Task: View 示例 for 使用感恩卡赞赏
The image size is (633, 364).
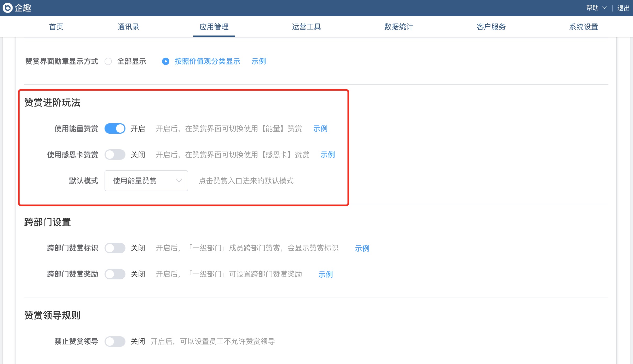Action: [327, 155]
